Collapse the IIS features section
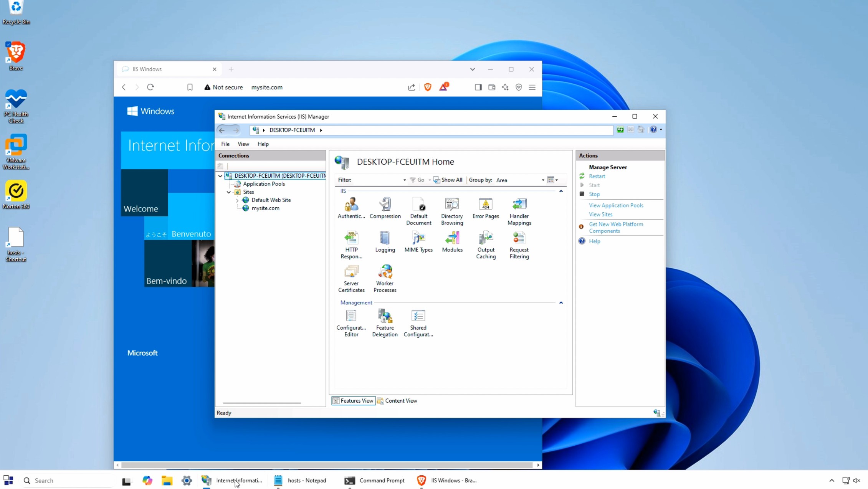This screenshot has height=489, width=868. pyautogui.click(x=561, y=191)
